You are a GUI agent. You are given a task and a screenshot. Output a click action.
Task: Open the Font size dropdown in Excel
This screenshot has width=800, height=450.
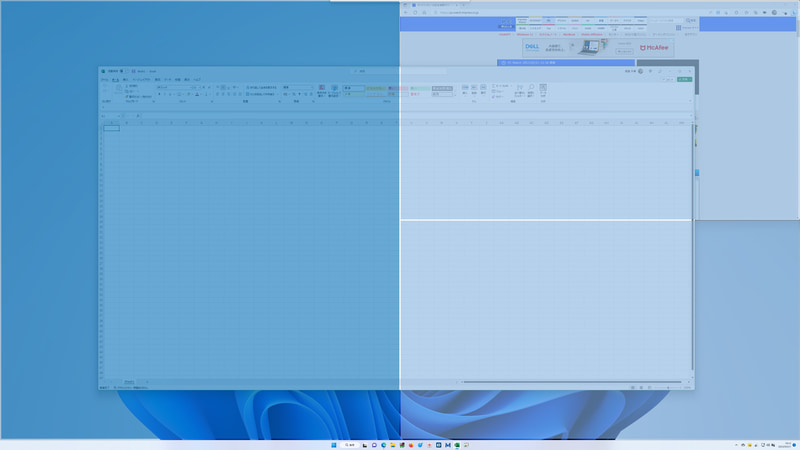pyautogui.click(x=198, y=87)
